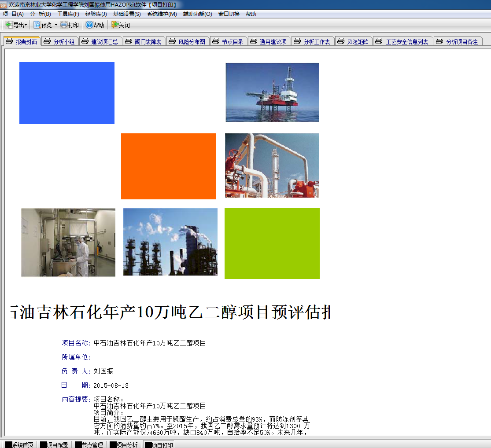Switch to the 工艺安全信息列表 tab

[x=403, y=41]
